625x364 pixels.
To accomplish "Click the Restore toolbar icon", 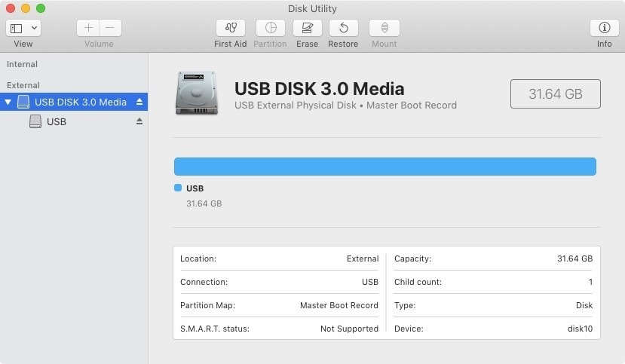I will (343, 28).
